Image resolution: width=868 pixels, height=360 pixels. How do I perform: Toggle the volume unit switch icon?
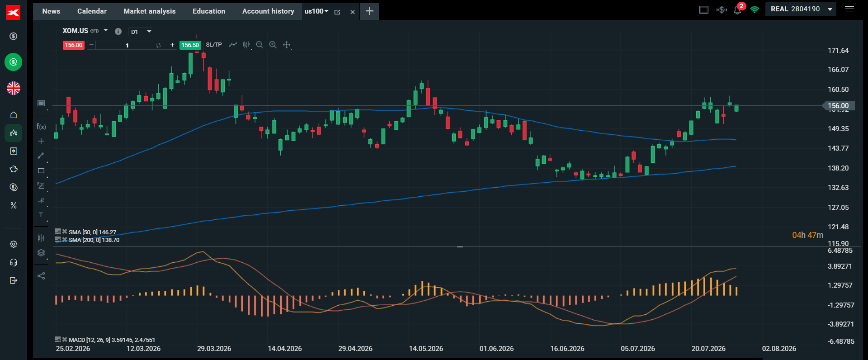click(x=158, y=45)
